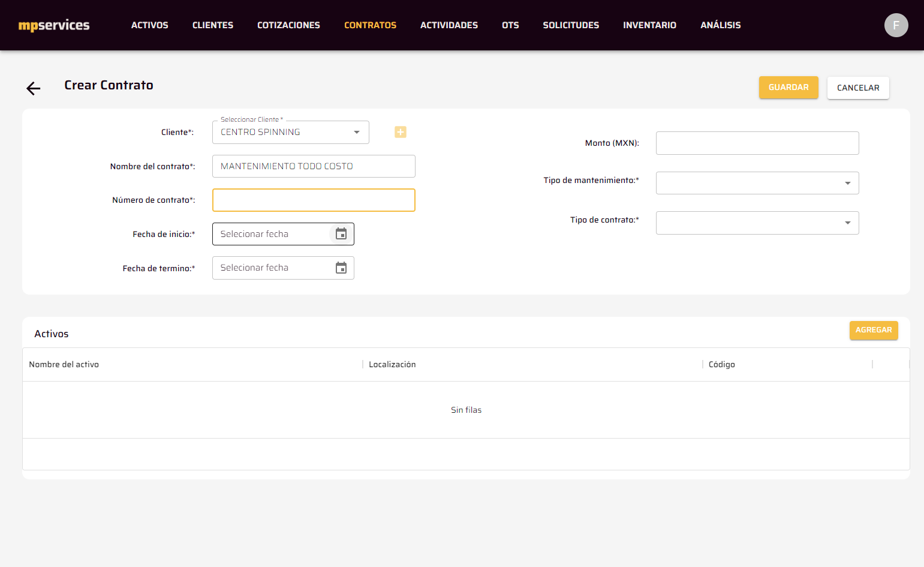Open calendar picker for Fecha de termino

(x=341, y=268)
